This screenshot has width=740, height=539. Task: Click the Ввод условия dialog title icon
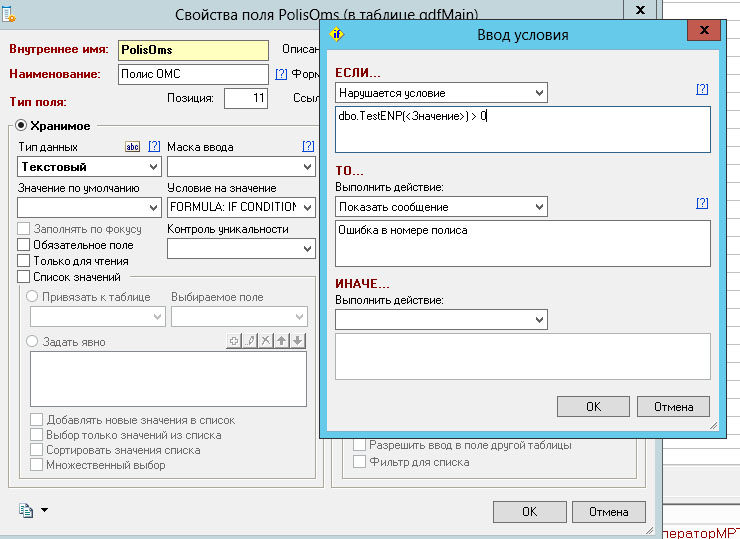tap(337, 35)
